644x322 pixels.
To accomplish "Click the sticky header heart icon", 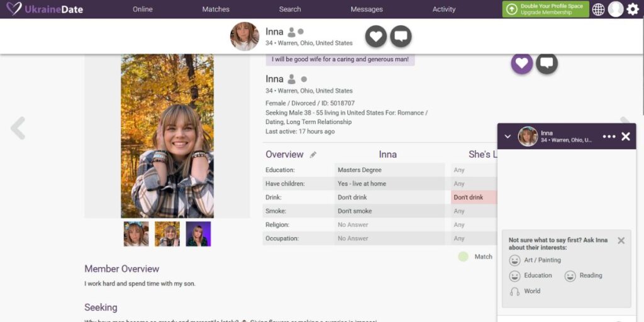I will point(376,36).
